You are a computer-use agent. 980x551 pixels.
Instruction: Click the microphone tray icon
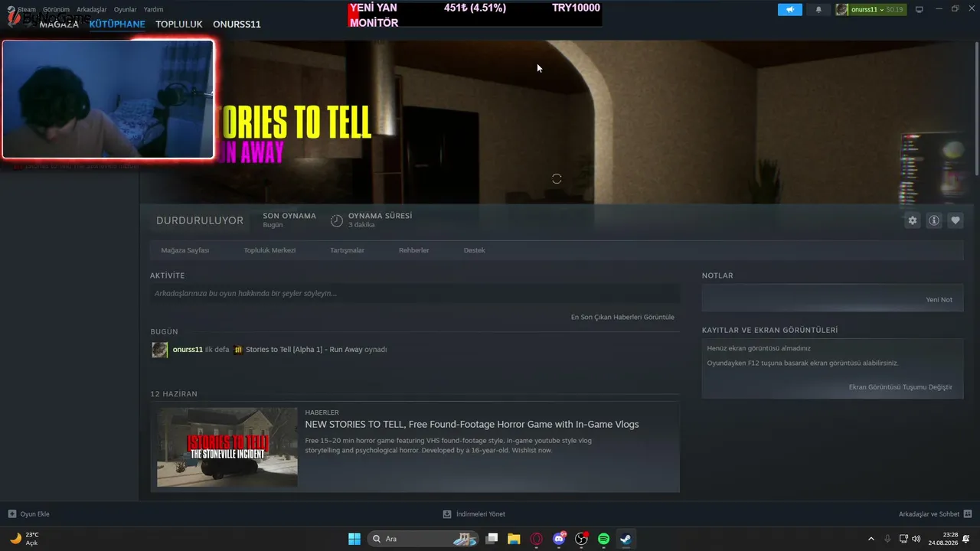coord(888,539)
